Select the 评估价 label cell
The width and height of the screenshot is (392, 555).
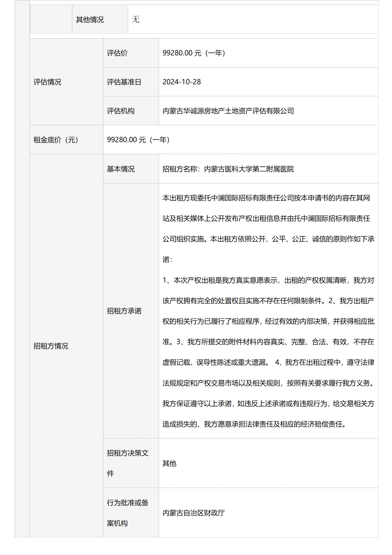(x=117, y=53)
